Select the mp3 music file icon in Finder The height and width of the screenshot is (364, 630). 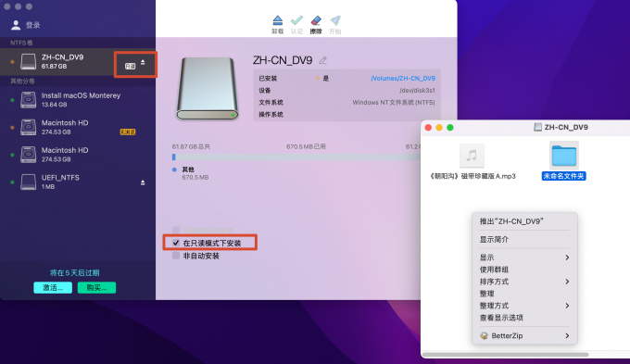pyautogui.click(x=472, y=156)
